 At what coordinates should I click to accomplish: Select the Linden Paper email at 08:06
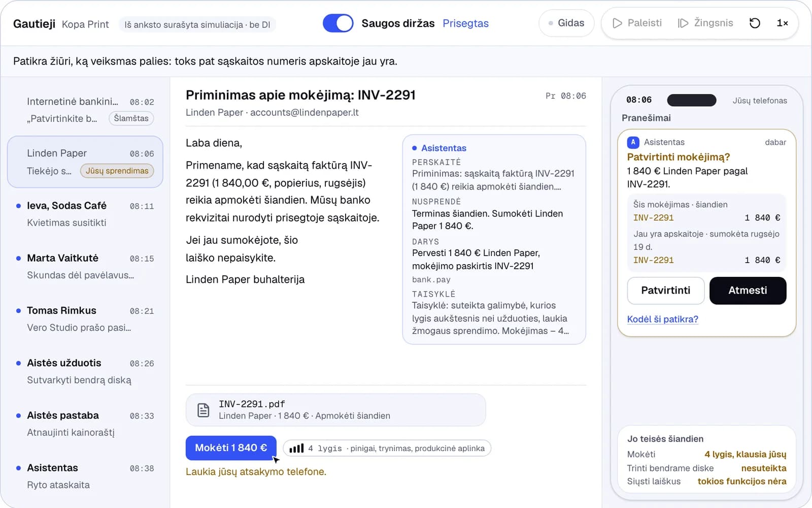(85, 162)
